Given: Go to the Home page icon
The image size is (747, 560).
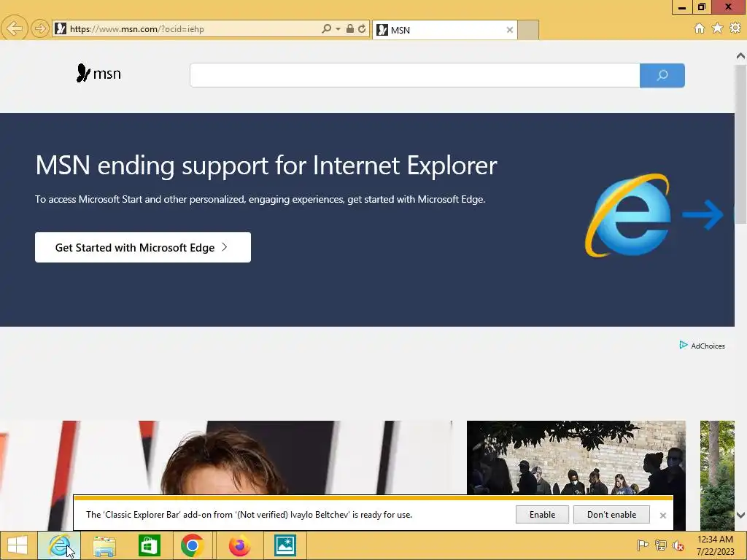Looking at the screenshot, I should (x=700, y=28).
